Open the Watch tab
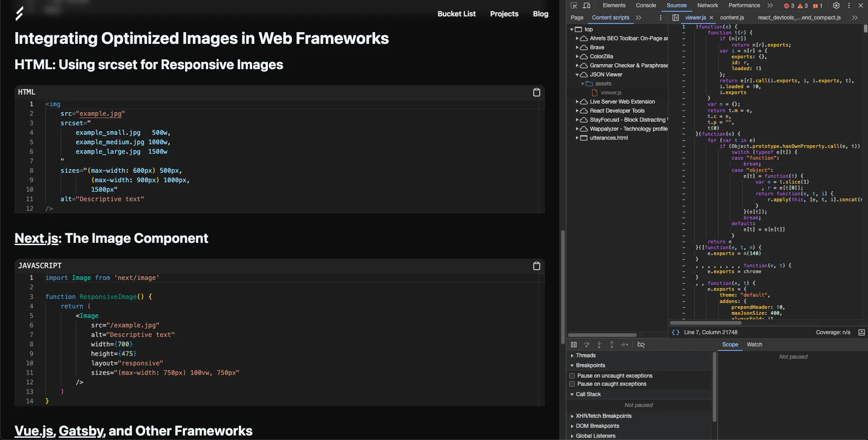This screenshot has width=868, height=440. (754, 345)
